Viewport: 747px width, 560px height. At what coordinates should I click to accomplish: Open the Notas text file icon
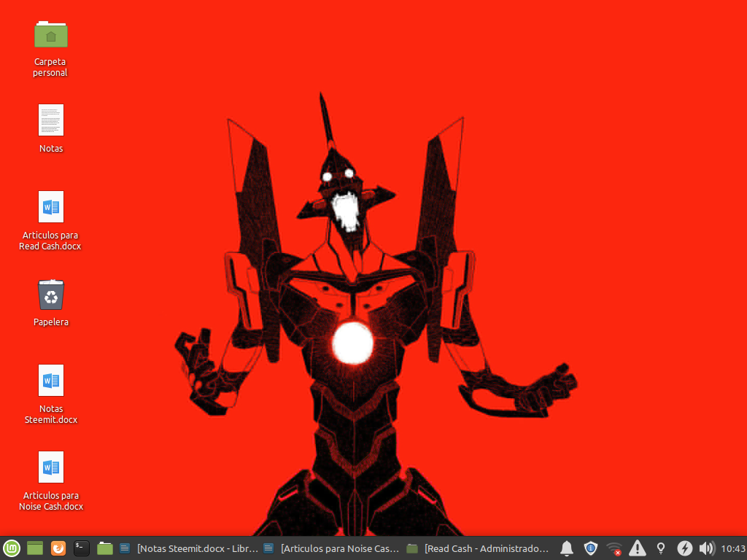51,120
